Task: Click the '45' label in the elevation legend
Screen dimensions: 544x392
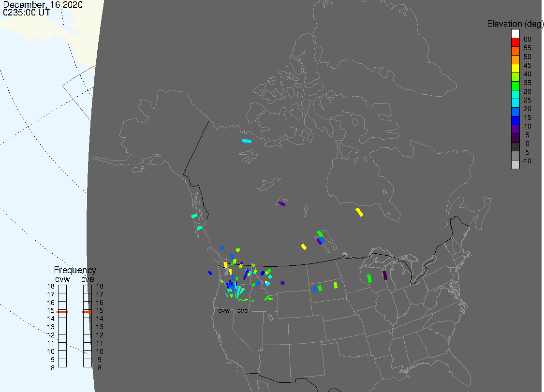Action: click(528, 65)
